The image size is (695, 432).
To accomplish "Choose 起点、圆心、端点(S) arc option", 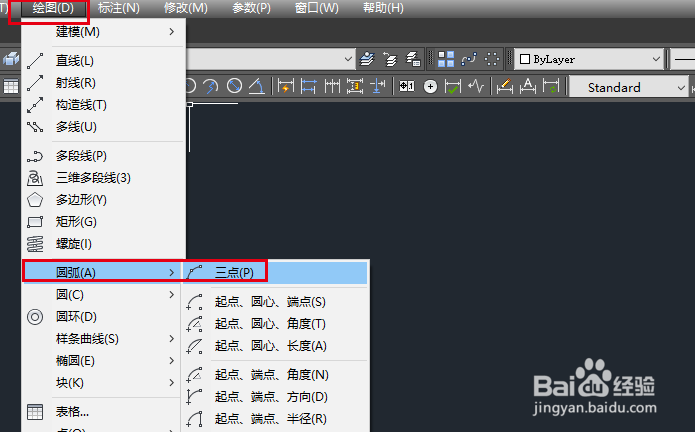I will (x=275, y=302).
